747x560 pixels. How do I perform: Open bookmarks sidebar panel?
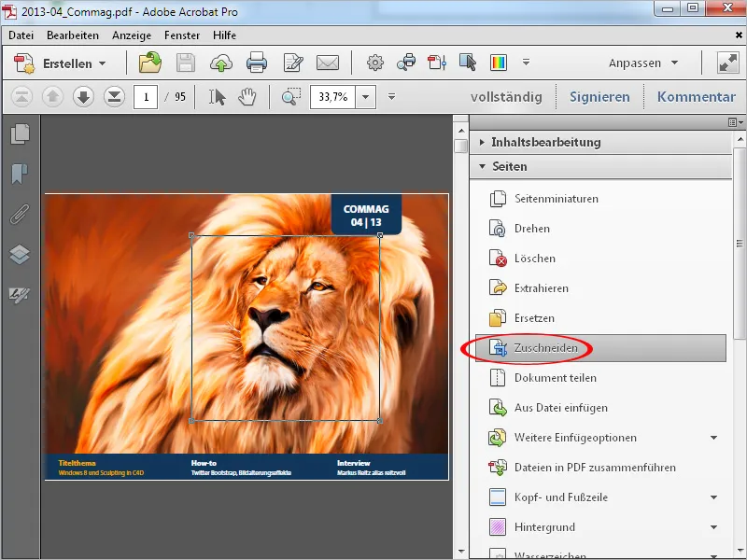click(x=20, y=174)
